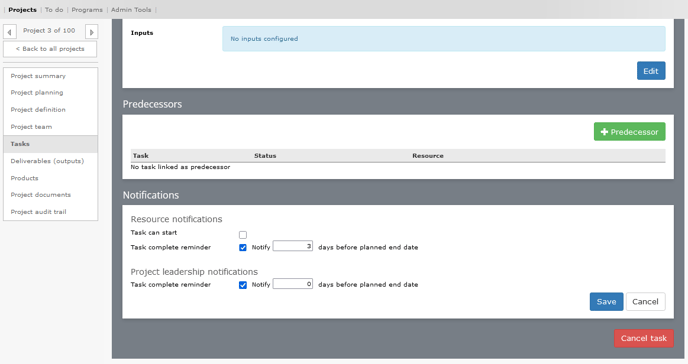Click resource notify days input field

pos(293,246)
